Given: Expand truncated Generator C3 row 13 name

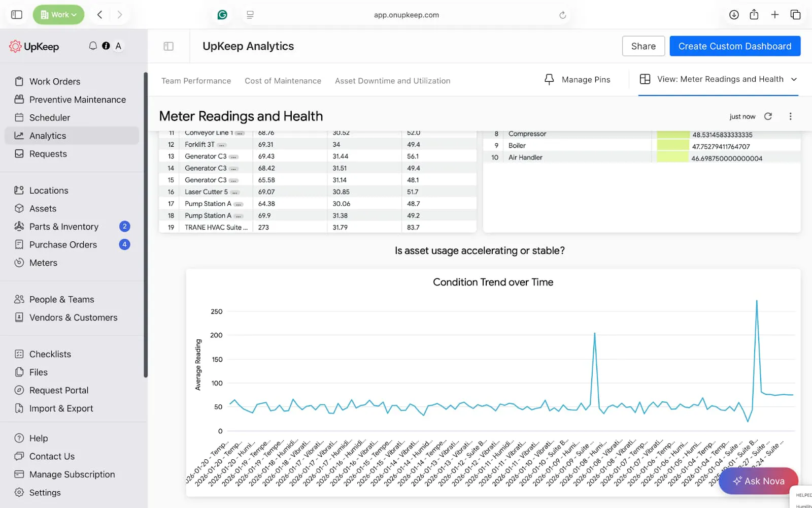Looking at the screenshot, I should pyautogui.click(x=233, y=156).
